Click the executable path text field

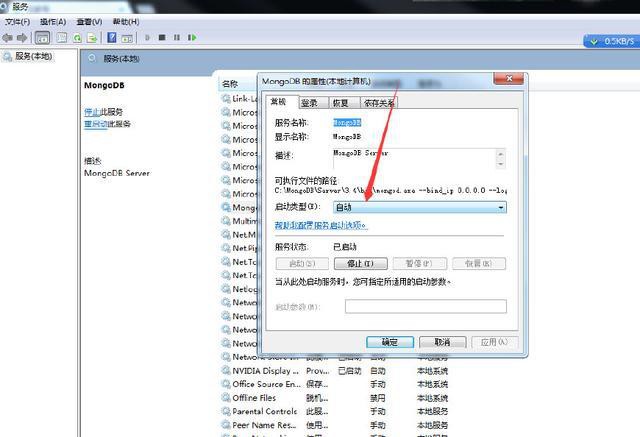pyautogui.click(x=391, y=191)
